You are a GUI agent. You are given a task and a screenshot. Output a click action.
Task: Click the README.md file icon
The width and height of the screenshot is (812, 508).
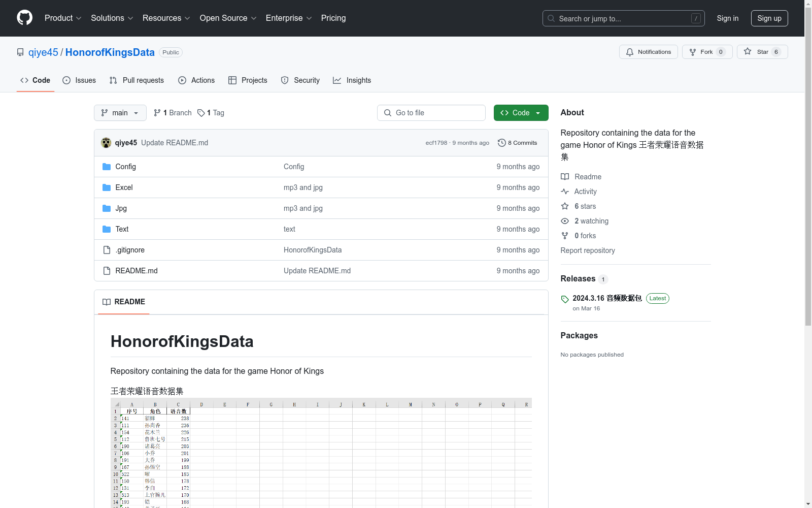[107, 271]
